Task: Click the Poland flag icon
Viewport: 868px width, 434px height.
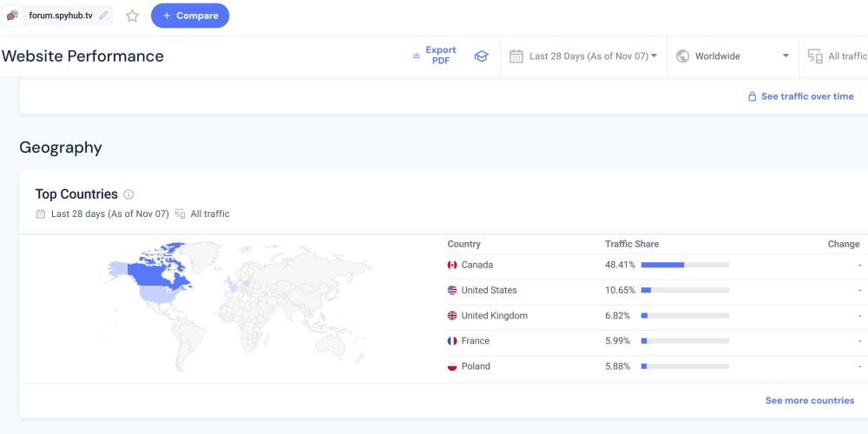Action: (x=452, y=366)
